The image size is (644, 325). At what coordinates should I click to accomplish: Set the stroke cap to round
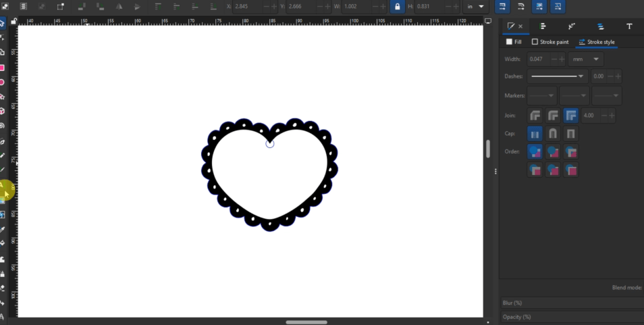[553, 134]
